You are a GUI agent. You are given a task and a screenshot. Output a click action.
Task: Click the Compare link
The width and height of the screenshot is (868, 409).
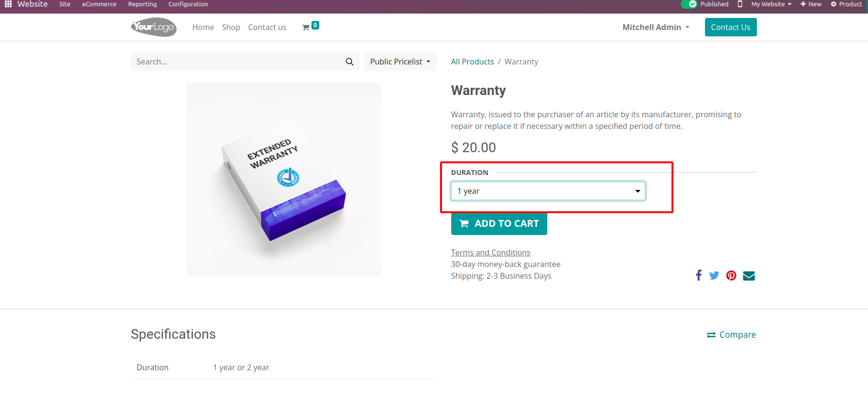(731, 335)
